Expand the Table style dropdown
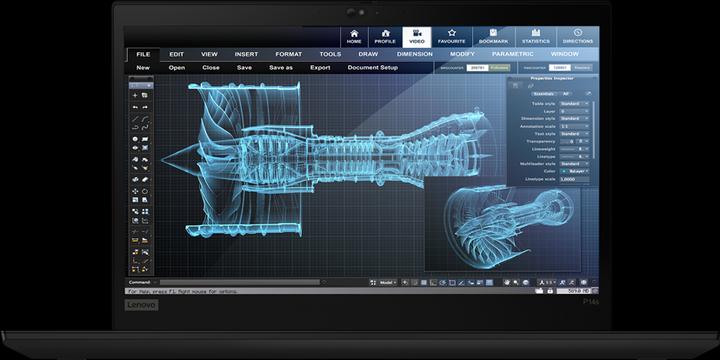720x360 pixels. click(x=574, y=104)
